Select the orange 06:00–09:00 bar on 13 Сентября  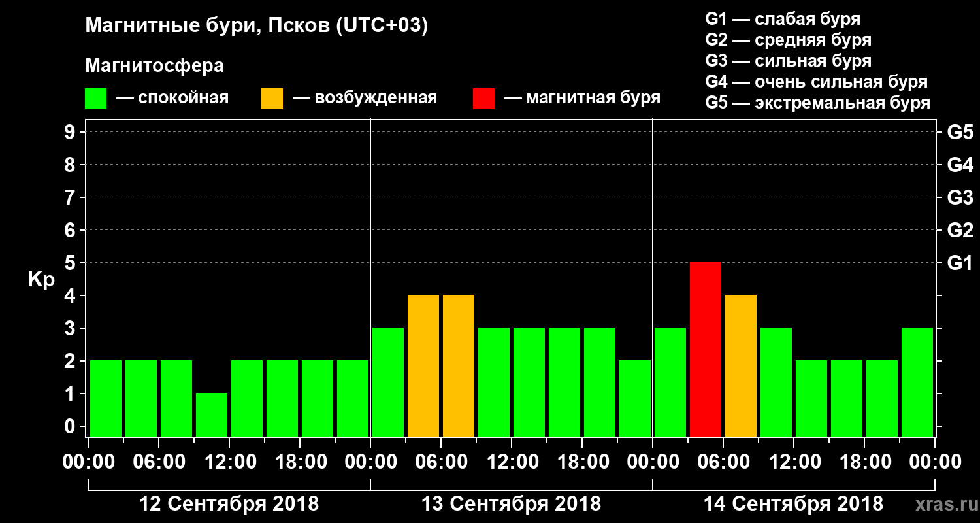click(459, 366)
